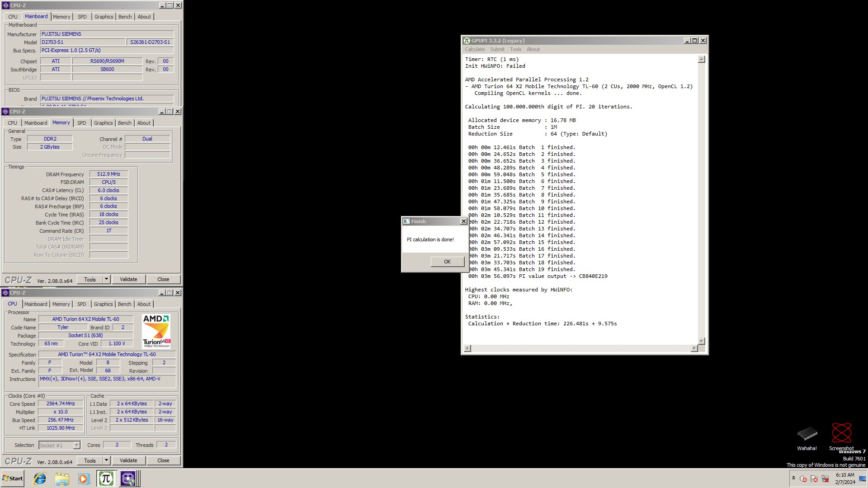This screenshot has width=868, height=488.
Task: Open Graphics tab in middle CPU-Z window
Action: (104, 123)
